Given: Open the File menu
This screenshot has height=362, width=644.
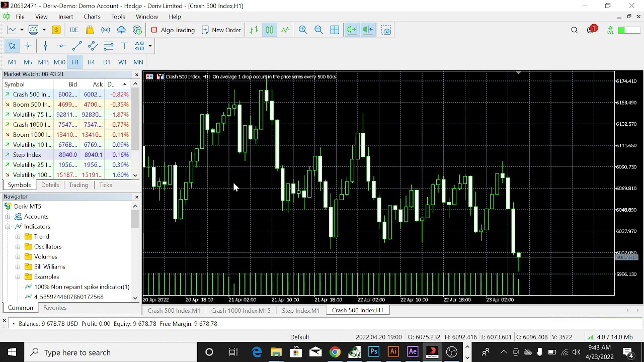Looking at the screenshot, I should tap(21, 17).
